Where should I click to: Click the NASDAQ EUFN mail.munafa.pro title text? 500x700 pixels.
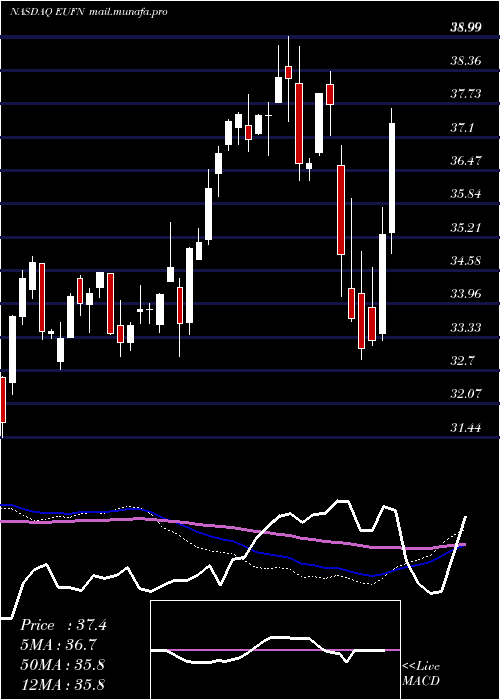pos(88,12)
